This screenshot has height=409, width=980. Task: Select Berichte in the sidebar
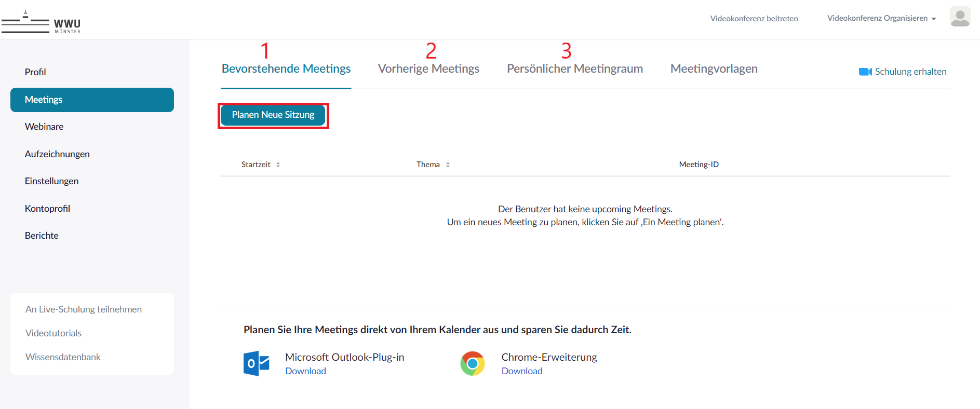tap(42, 236)
